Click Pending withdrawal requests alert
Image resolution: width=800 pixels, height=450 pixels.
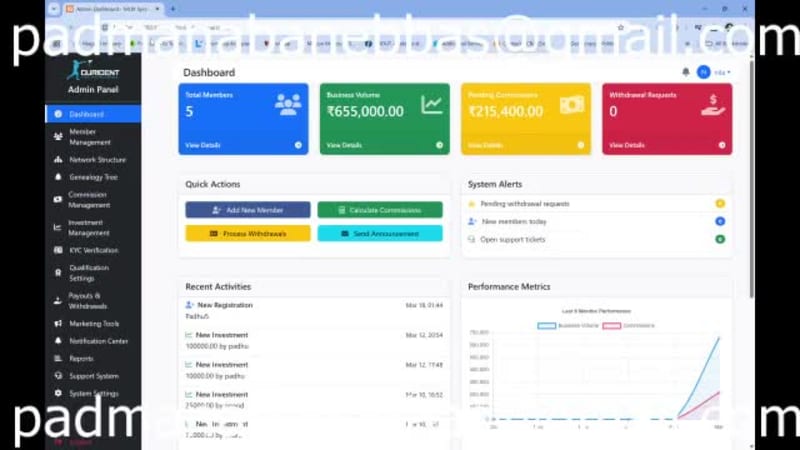[x=596, y=204]
